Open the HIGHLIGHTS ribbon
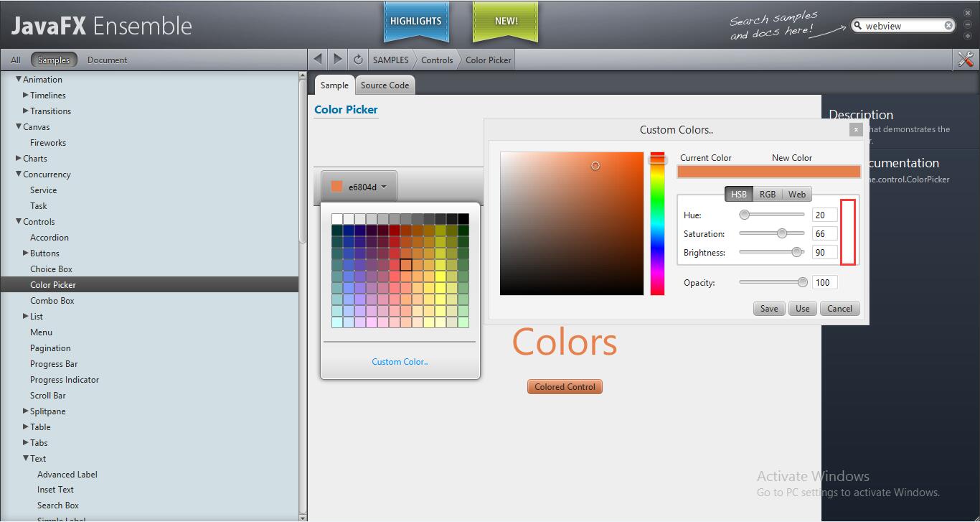 coord(416,22)
